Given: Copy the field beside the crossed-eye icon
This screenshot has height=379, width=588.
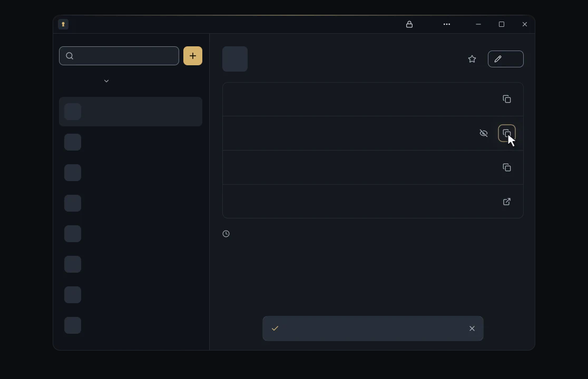Looking at the screenshot, I should [x=507, y=133].
